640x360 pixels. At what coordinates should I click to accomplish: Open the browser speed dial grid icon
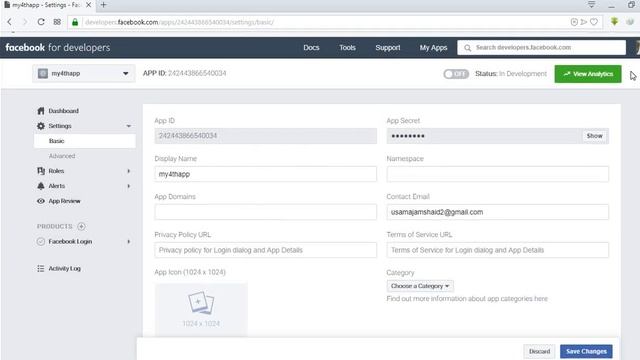pyautogui.click(x=57, y=22)
